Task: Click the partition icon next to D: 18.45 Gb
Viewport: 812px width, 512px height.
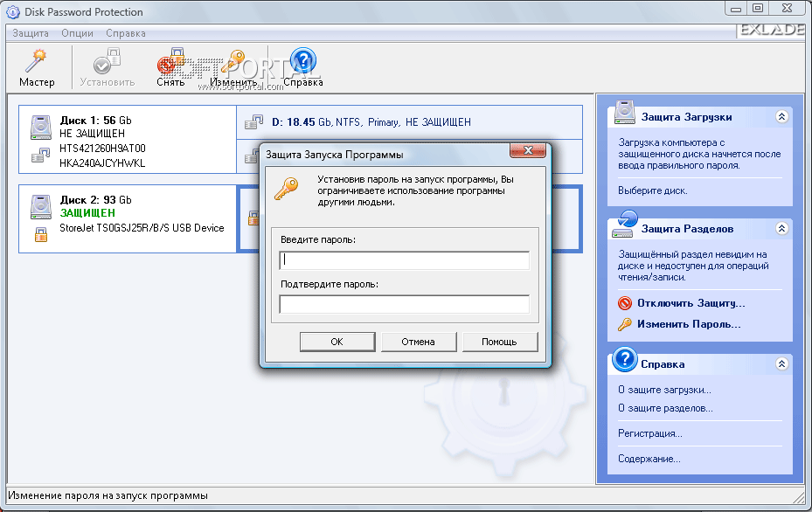Action: click(x=253, y=122)
